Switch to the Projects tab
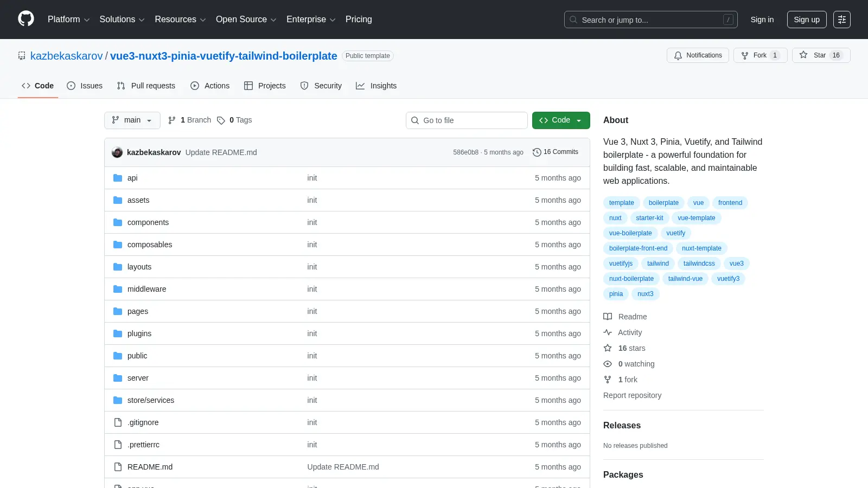This screenshot has height=488, width=868. 265,86
